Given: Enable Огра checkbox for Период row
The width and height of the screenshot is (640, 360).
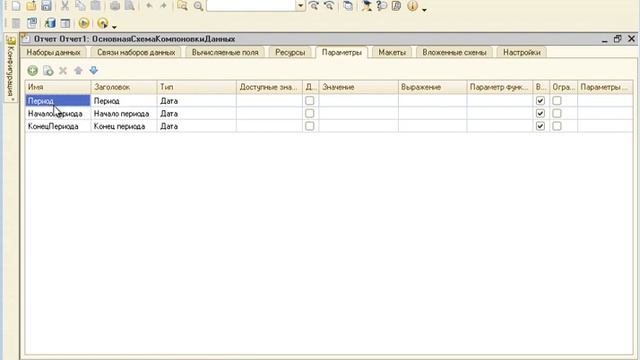Looking at the screenshot, I should 557,100.
